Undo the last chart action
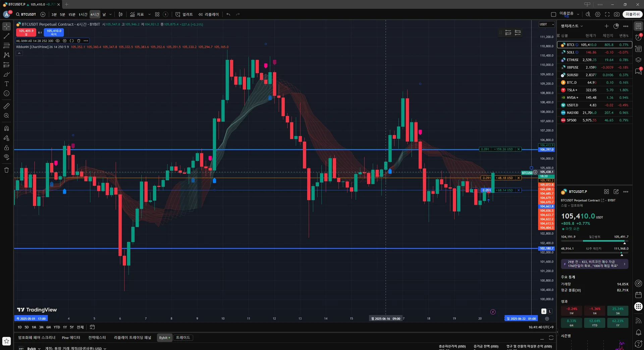 pyautogui.click(x=228, y=14)
